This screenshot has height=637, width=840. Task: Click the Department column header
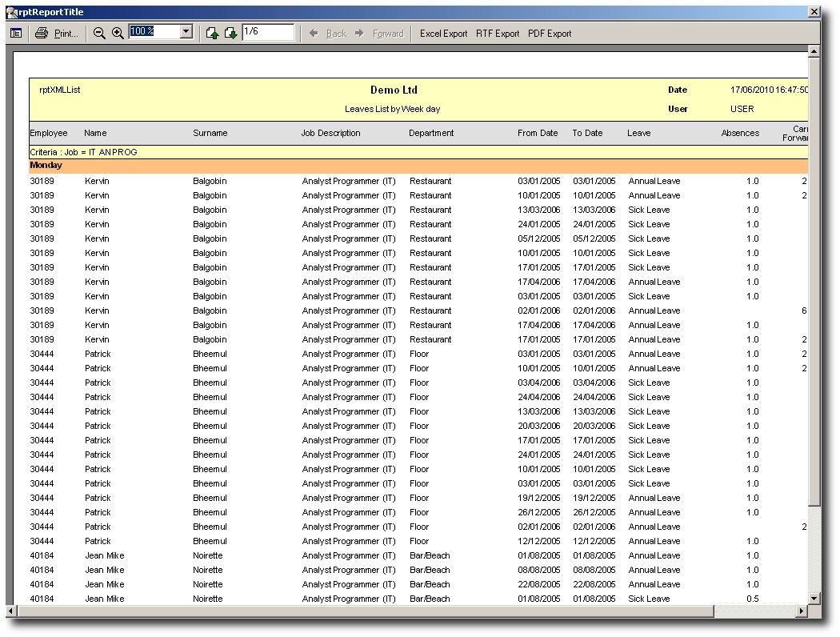[x=431, y=133]
